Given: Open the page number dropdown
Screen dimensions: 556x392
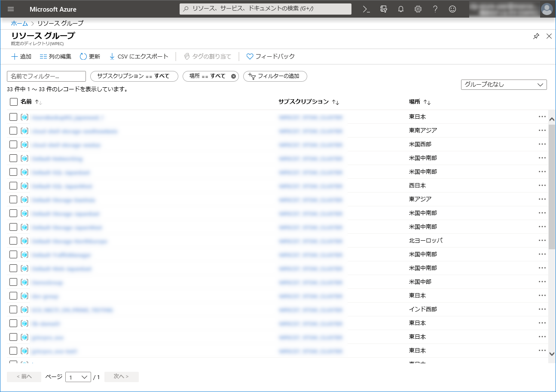Looking at the screenshot, I should [78, 377].
